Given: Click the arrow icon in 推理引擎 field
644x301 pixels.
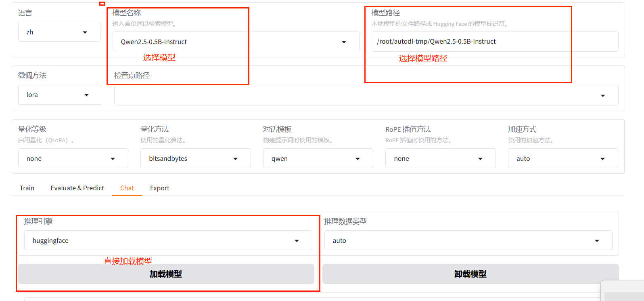Looking at the screenshot, I should click(297, 241).
